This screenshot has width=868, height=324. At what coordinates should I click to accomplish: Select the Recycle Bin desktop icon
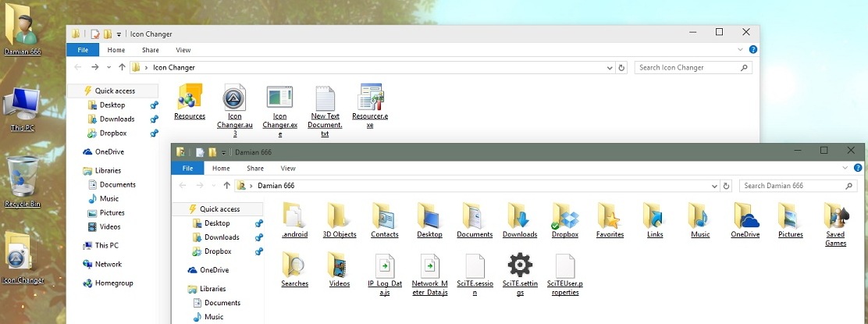22,182
